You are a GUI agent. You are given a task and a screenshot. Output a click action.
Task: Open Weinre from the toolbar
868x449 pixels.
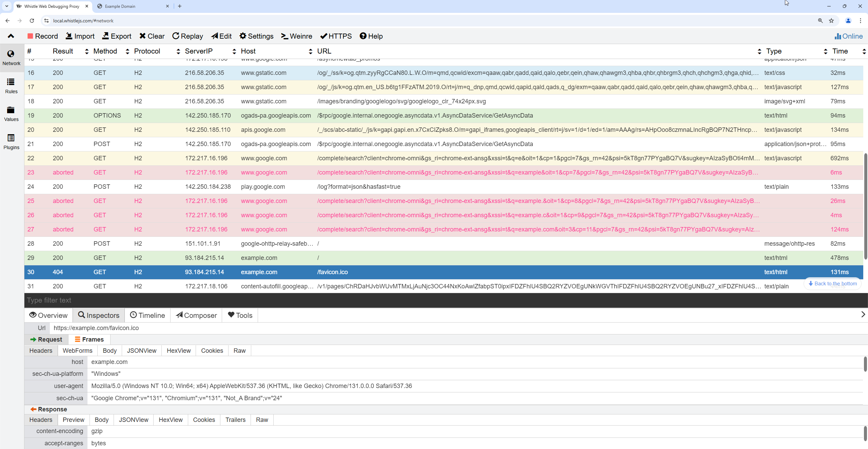point(297,36)
